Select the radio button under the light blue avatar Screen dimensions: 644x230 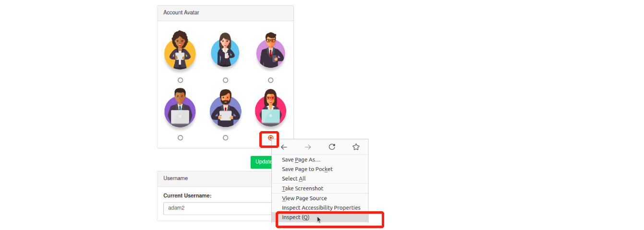pos(225,80)
